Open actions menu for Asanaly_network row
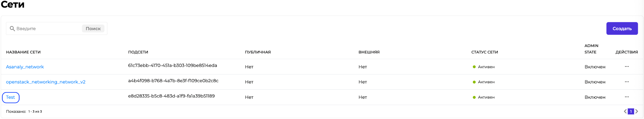 point(627,67)
